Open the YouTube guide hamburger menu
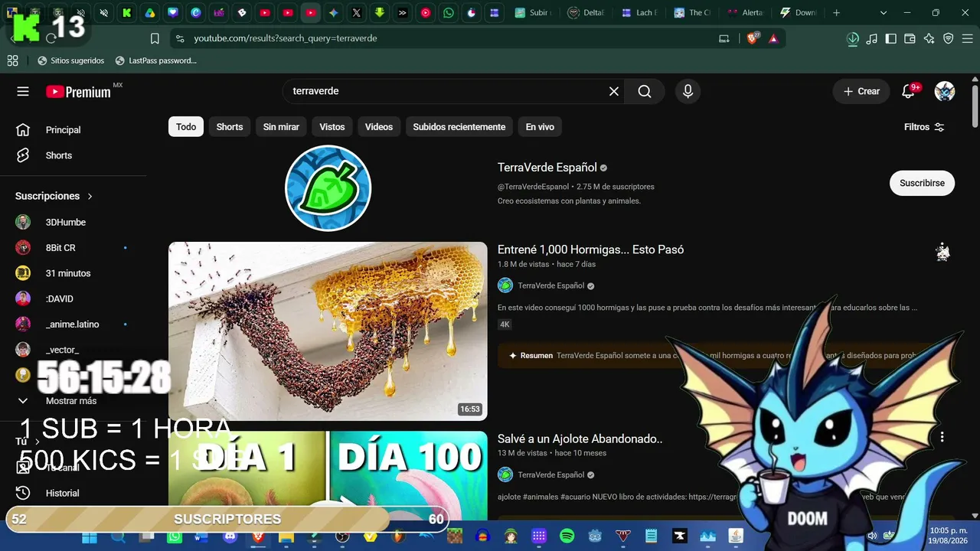 pyautogui.click(x=23, y=91)
